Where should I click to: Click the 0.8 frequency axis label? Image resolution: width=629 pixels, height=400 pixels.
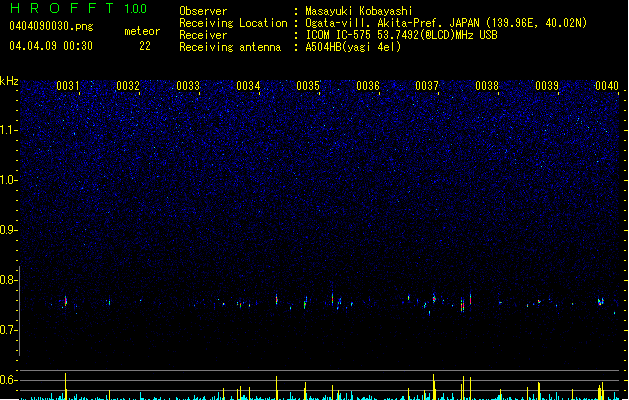tap(9, 280)
